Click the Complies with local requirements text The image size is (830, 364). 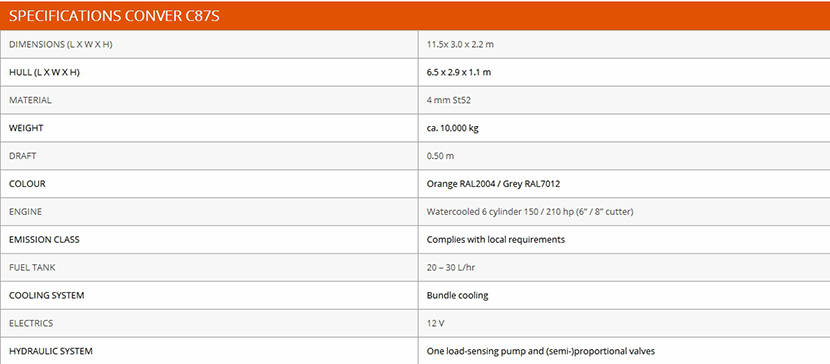495,240
